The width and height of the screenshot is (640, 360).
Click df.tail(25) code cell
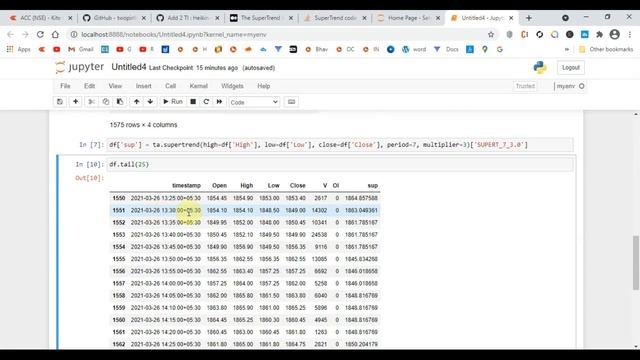pyautogui.click(x=340, y=164)
